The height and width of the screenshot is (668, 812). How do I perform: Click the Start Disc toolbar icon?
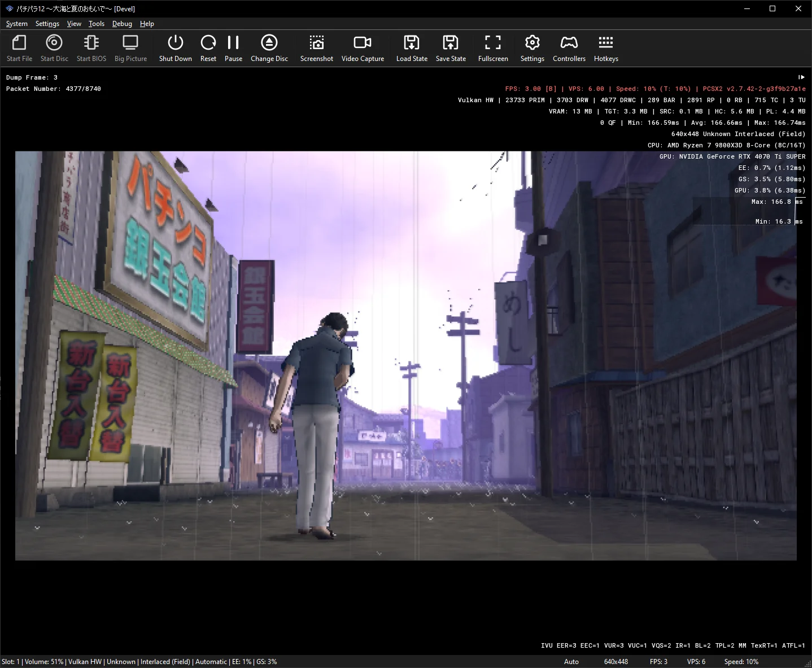click(x=54, y=48)
